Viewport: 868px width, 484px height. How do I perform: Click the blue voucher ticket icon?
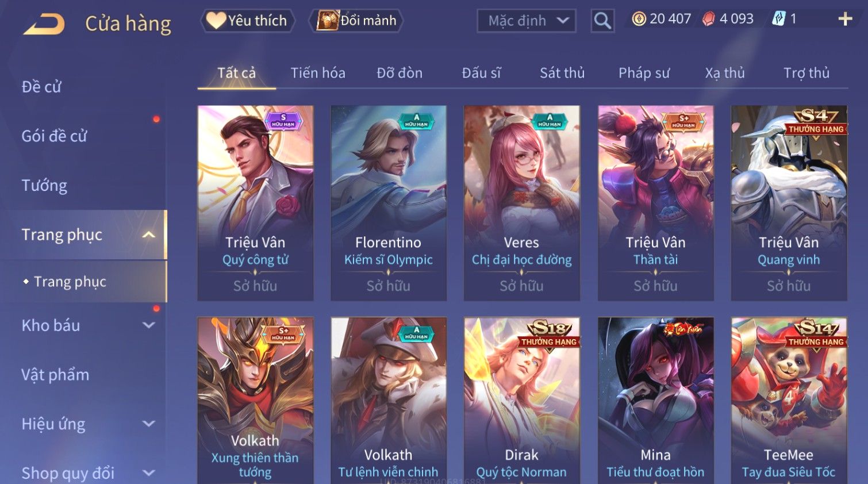[778, 19]
